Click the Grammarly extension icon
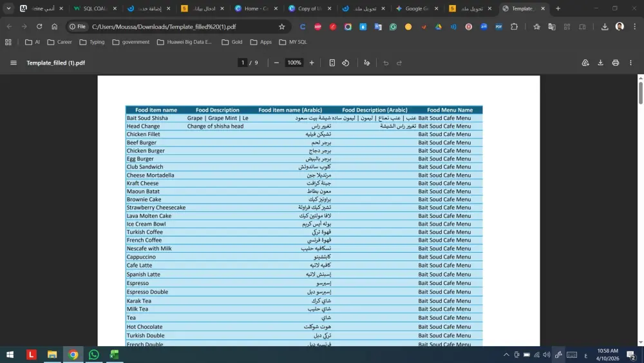 (x=393, y=26)
